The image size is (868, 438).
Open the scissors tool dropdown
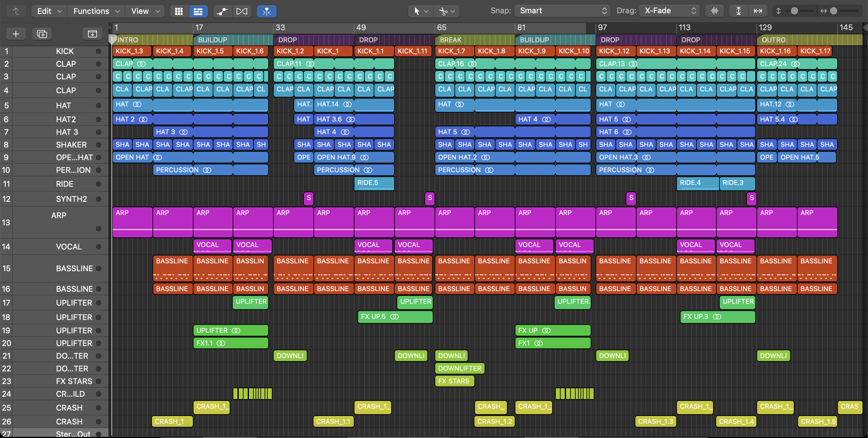click(x=447, y=11)
